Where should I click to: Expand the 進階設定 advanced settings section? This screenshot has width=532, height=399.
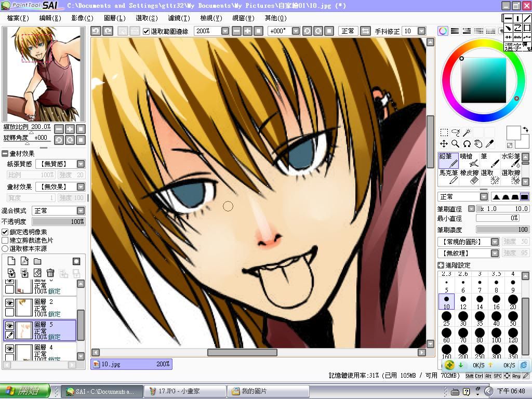[441, 265]
